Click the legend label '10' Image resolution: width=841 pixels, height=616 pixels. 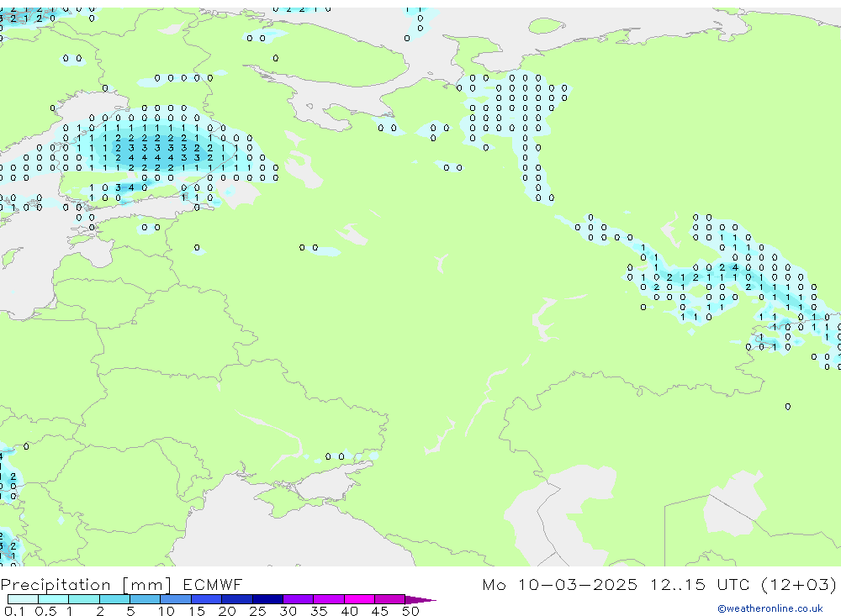[167, 611]
